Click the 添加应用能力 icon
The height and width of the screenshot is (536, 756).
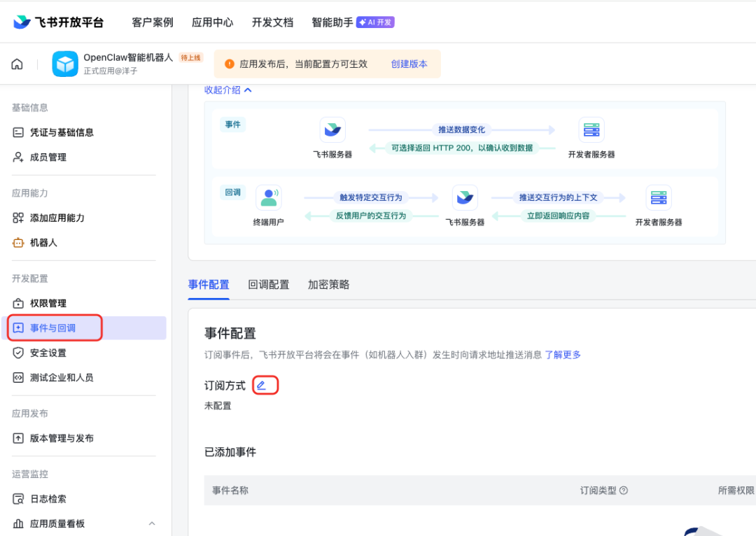click(x=19, y=218)
